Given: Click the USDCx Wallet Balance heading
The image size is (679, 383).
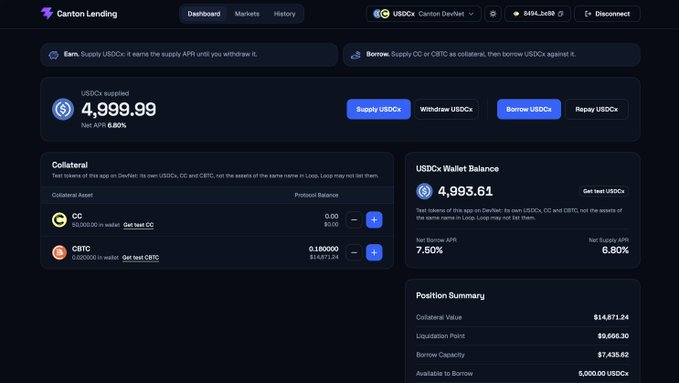Looking at the screenshot, I should tap(457, 169).
